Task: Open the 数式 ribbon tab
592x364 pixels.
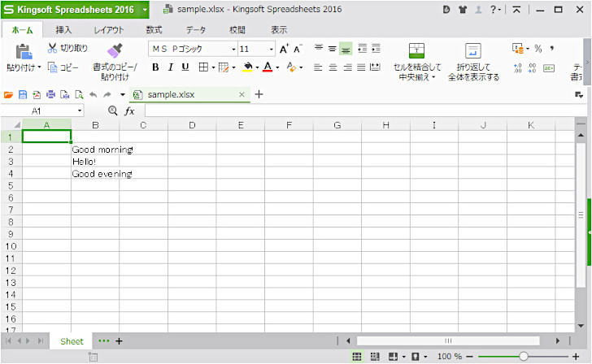Action: tap(154, 30)
